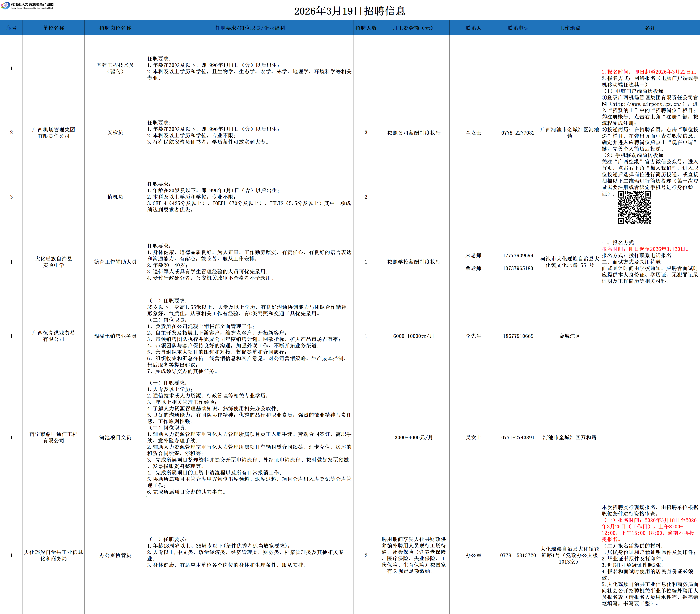Viewport: 700px width, 614px height.
Task: Select the 月工资金额 header cell
Action: (x=413, y=28)
